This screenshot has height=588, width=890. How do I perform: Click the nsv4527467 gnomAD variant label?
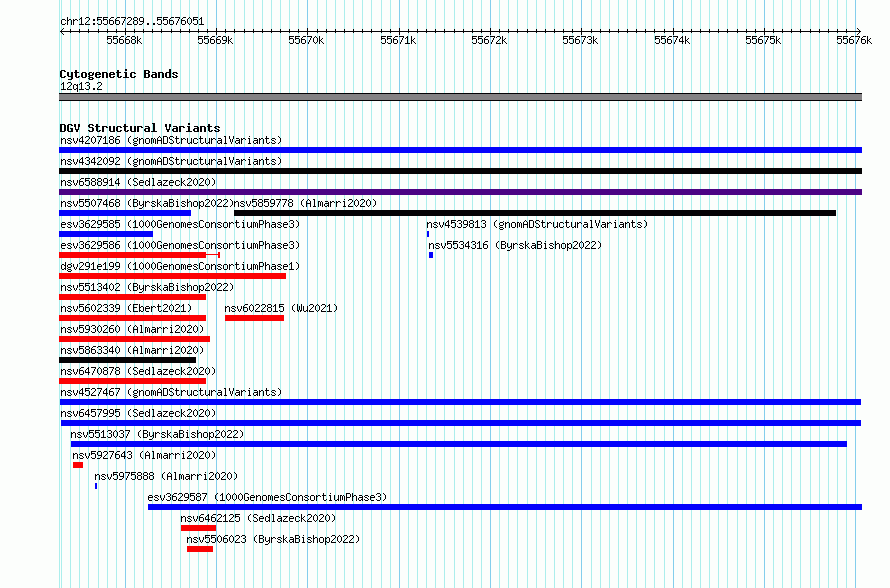(171, 392)
